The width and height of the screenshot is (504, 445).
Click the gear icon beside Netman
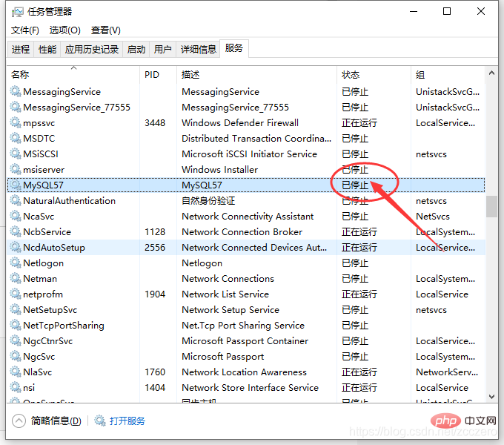tap(15, 278)
